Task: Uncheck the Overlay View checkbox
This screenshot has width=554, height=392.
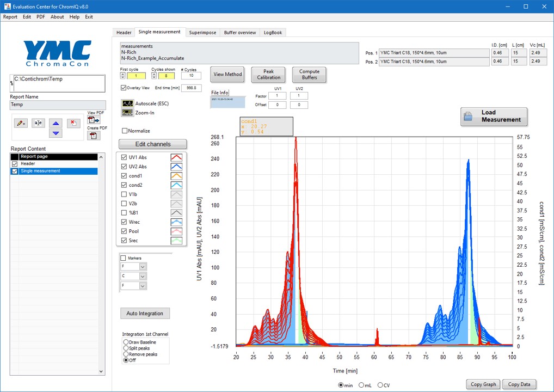Action: pos(124,88)
